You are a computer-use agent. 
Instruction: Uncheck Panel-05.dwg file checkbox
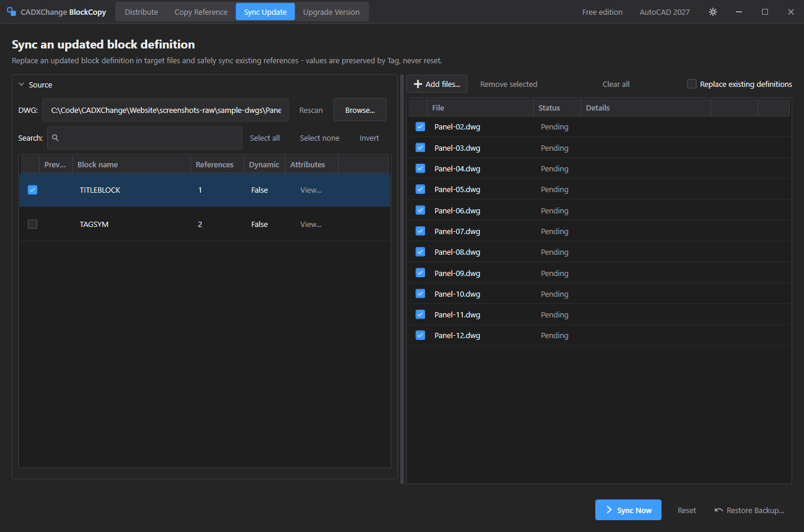(x=420, y=189)
